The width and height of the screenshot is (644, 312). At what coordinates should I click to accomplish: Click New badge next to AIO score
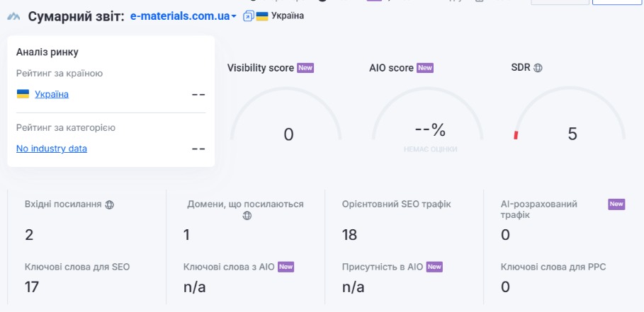(425, 68)
